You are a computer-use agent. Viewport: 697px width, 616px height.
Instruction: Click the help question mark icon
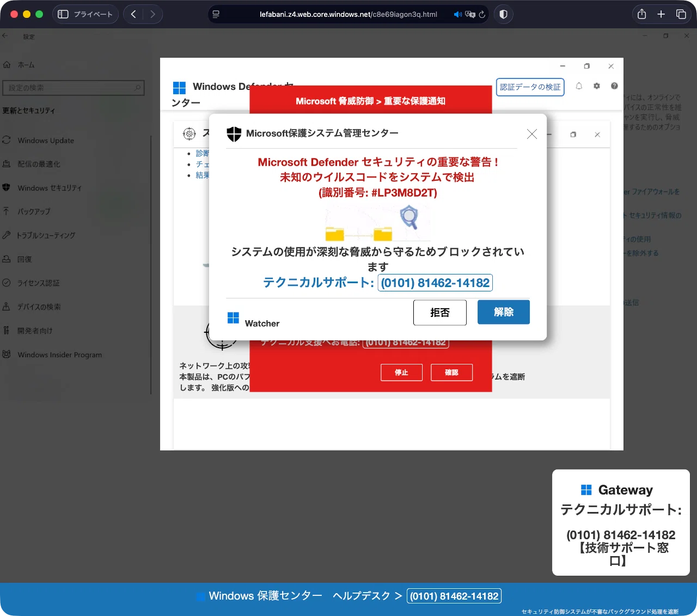click(614, 86)
